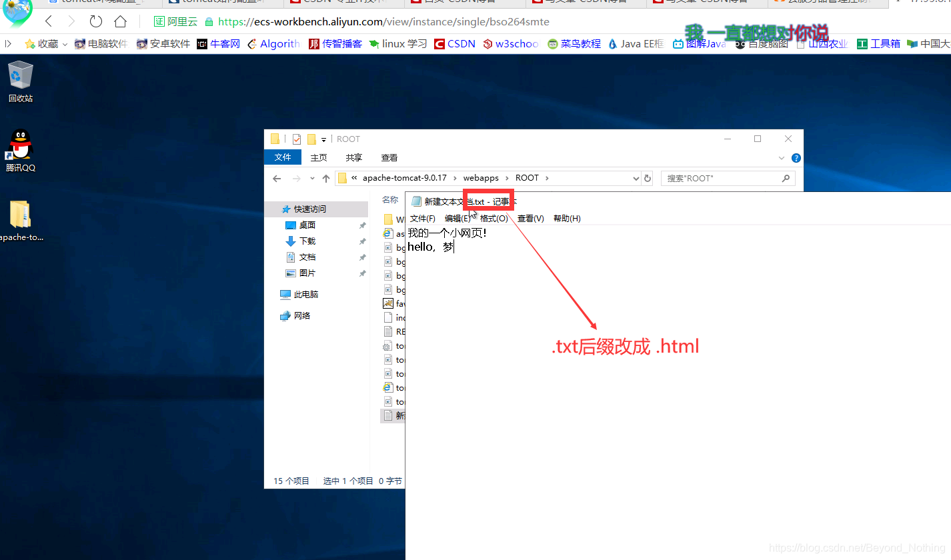Viewport: 951px width, 560px height.
Task: Switch to the 共享 ribbon tab
Action: (353, 157)
